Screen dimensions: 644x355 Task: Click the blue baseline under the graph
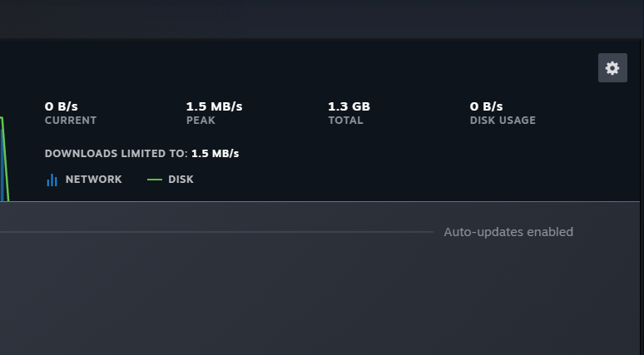(x=333, y=202)
